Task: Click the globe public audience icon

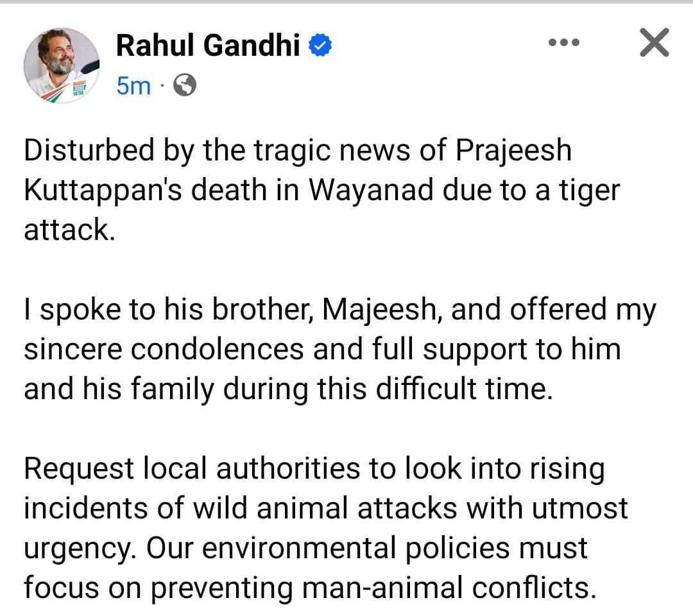Action: coord(185,85)
